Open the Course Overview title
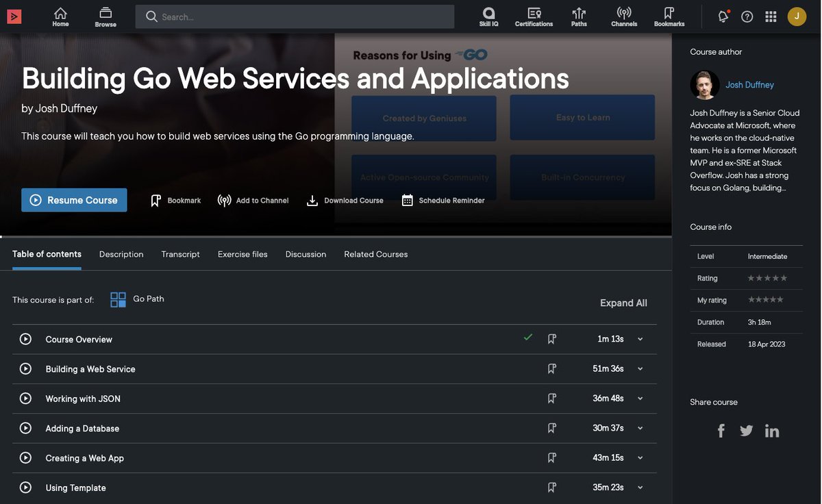The height and width of the screenshot is (504, 822). pyautogui.click(x=79, y=339)
